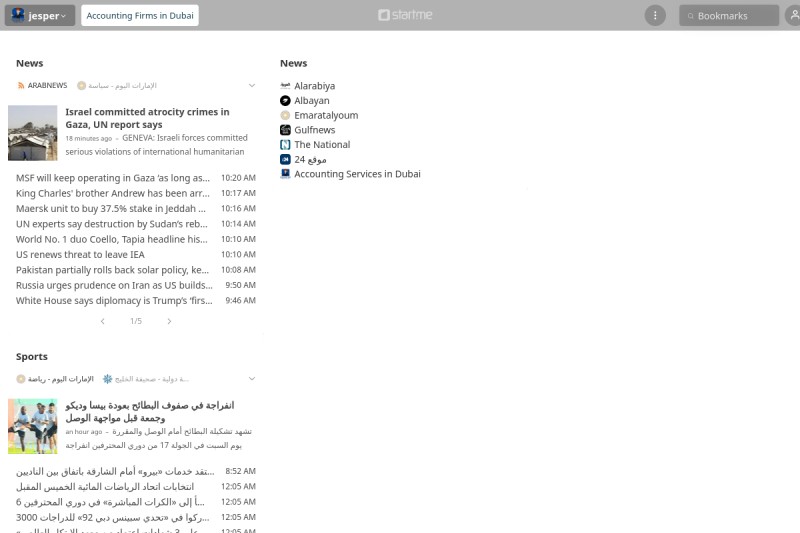Click the Emaratalyoum bookmark icon
Viewport: 800px width, 533px height.
point(285,115)
